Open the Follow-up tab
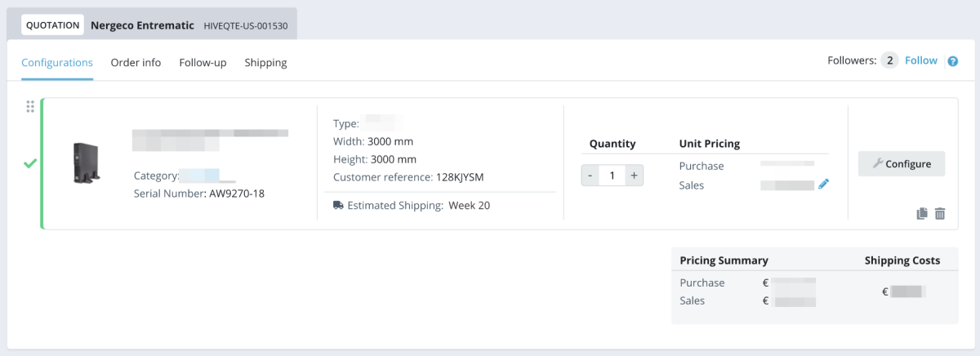Screen dimensions: 980x356 [203, 62]
